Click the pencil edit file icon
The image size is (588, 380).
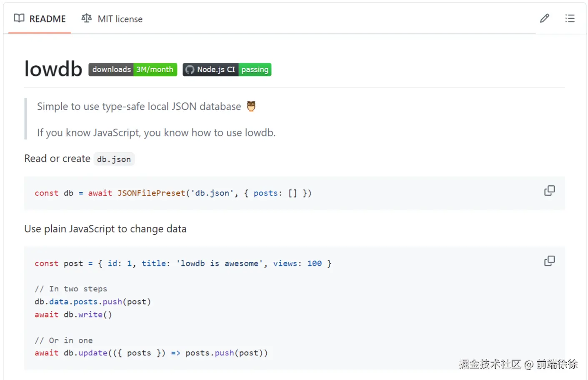544,18
